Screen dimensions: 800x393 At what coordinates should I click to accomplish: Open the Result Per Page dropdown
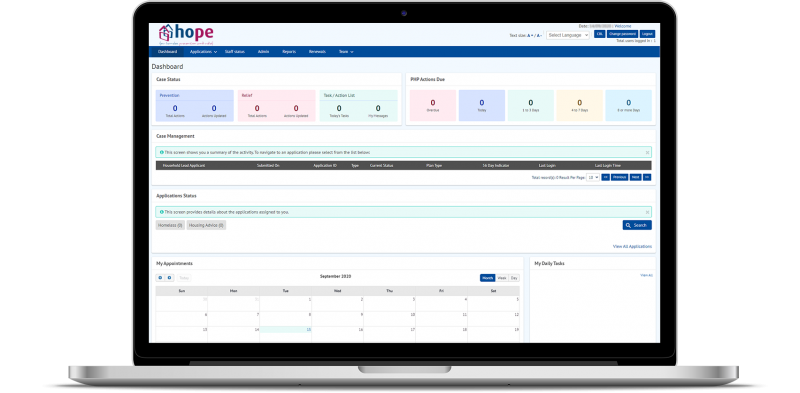pyautogui.click(x=593, y=177)
